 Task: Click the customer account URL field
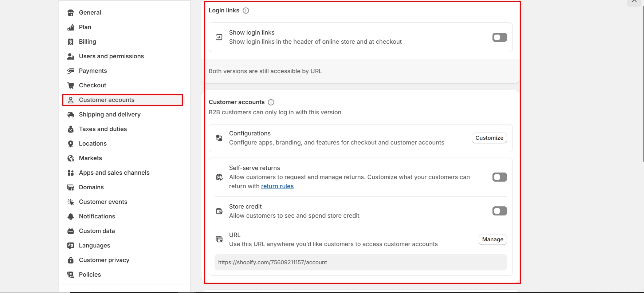click(x=360, y=262)
